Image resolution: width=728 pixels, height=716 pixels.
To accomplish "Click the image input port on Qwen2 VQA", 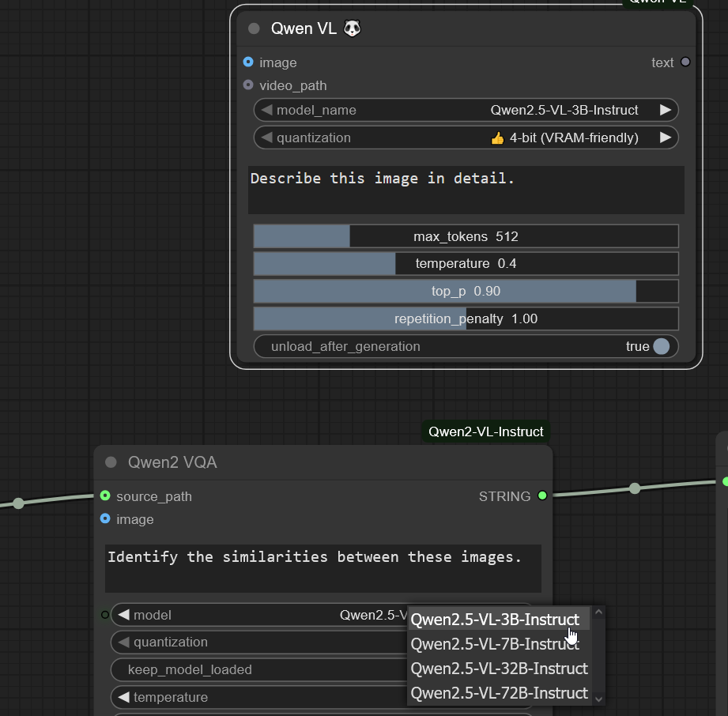I will (105, 519).
